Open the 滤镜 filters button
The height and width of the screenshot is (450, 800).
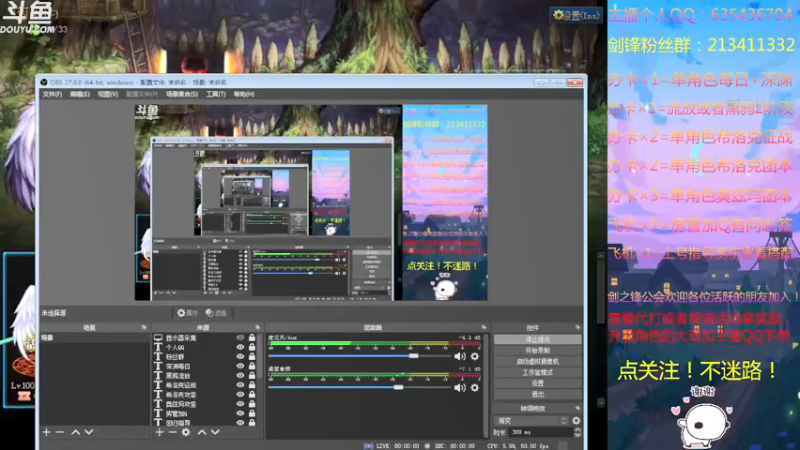(x=216, y=313)
